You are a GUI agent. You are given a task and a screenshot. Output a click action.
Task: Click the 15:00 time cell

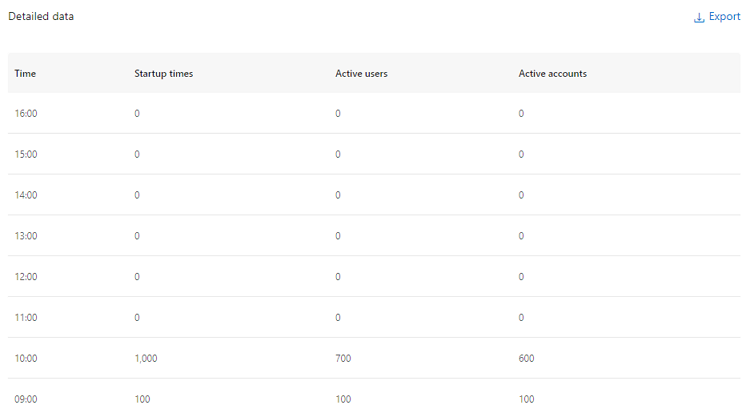click(26, 154)
